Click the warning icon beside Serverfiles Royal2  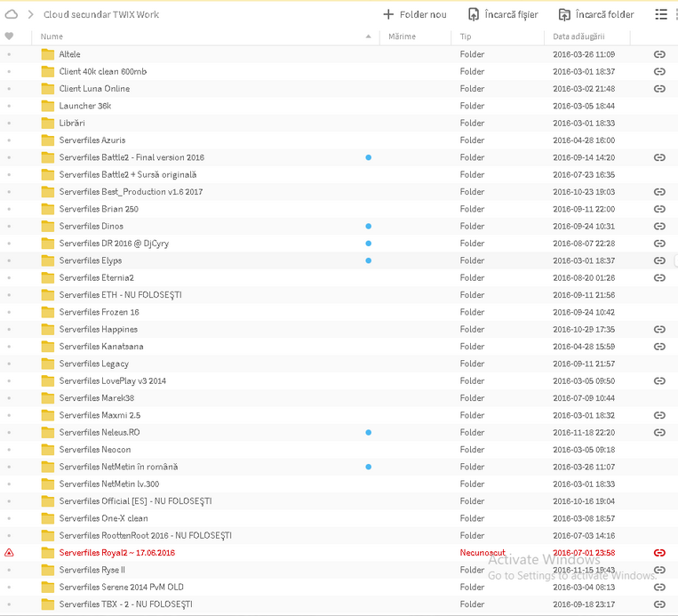pos(9,553)
